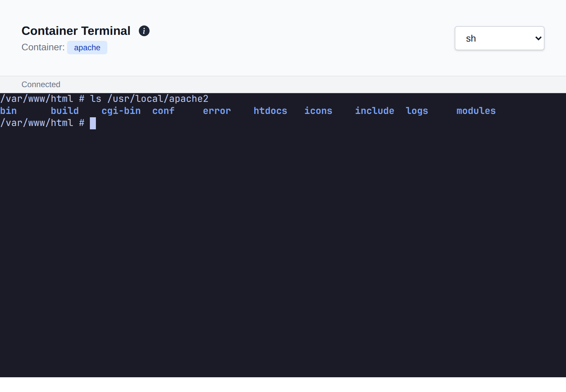Click the 'include' directory entry

tap(375, 111)
